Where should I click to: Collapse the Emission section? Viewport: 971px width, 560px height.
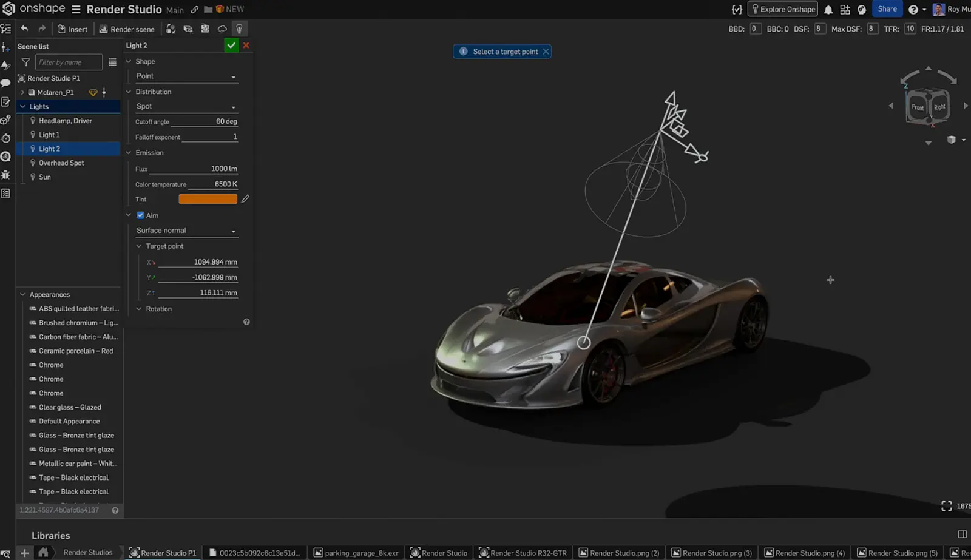[129, 153]
